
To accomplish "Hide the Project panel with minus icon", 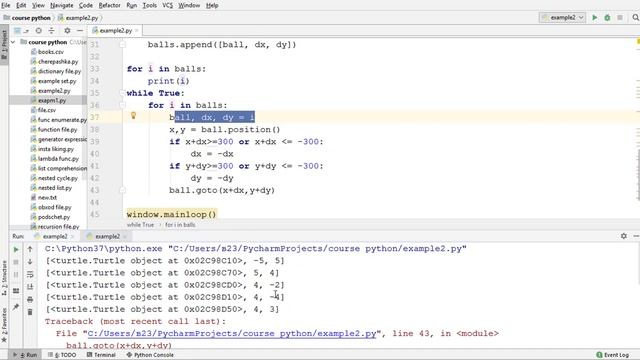I will pos(80,31).
